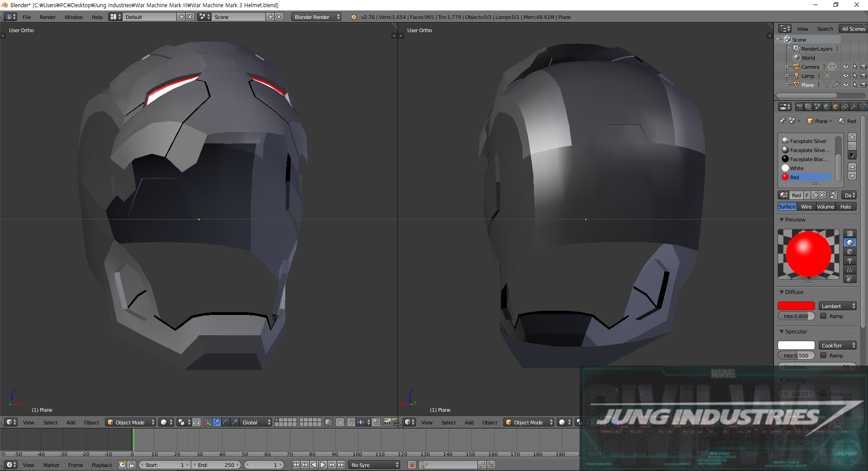The height and width of the screenshot is (471, 868).
Task: Open the Help menu
Action: (97, 17)
